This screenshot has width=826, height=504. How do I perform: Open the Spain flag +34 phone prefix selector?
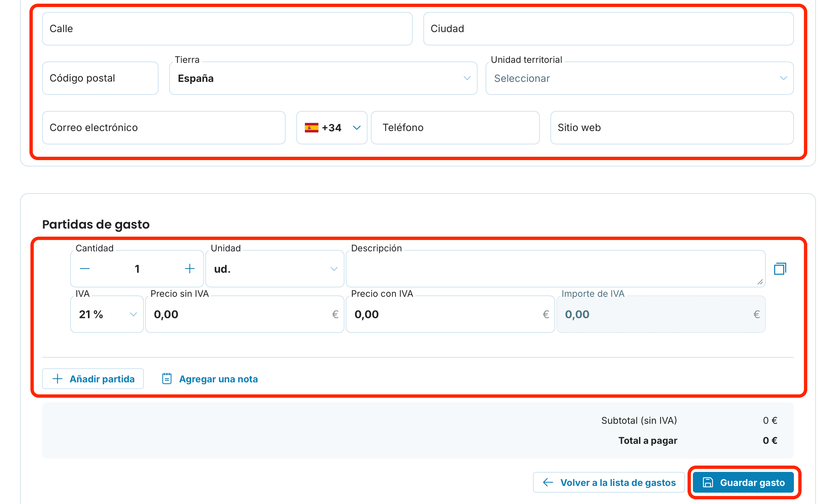point(332,128)
